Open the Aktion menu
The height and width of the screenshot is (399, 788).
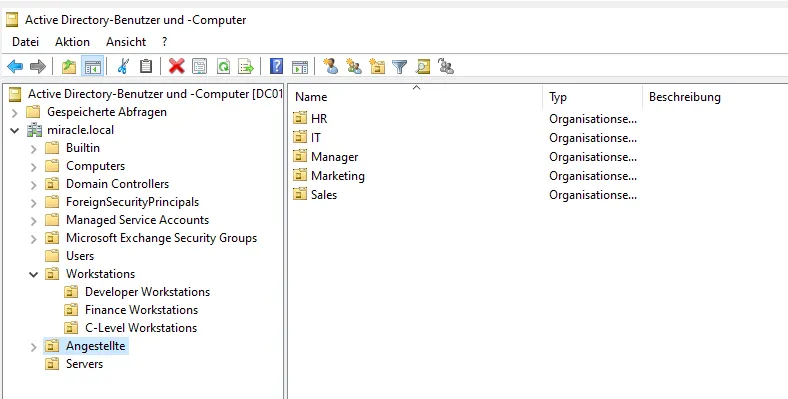point(72,42)
